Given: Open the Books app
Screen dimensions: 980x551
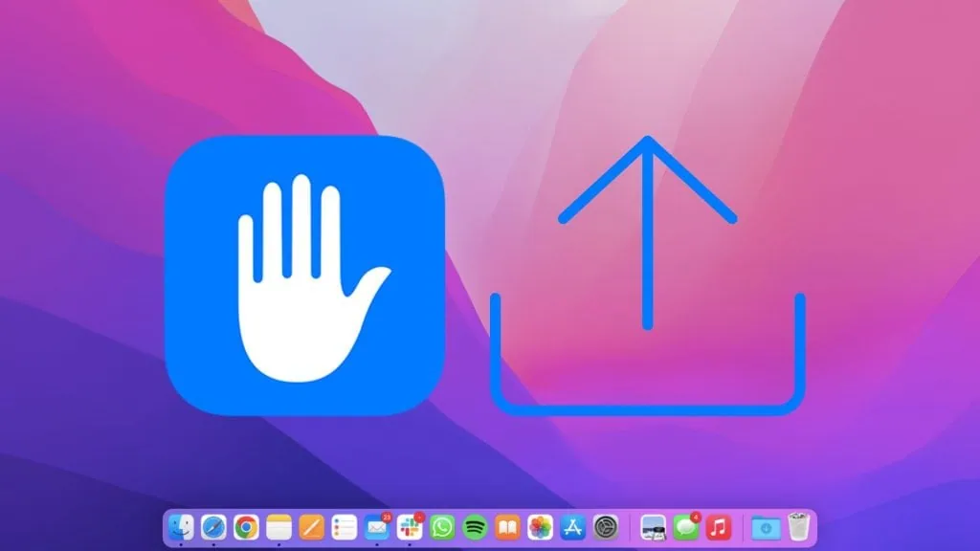Looking at the screenshot, I should pos(507,524).
